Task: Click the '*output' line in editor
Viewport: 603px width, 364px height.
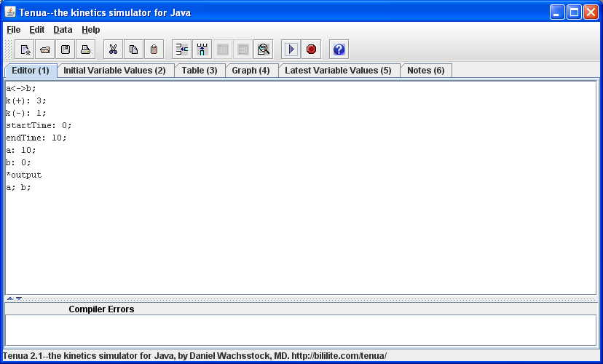Action: (x=24, y=175)
